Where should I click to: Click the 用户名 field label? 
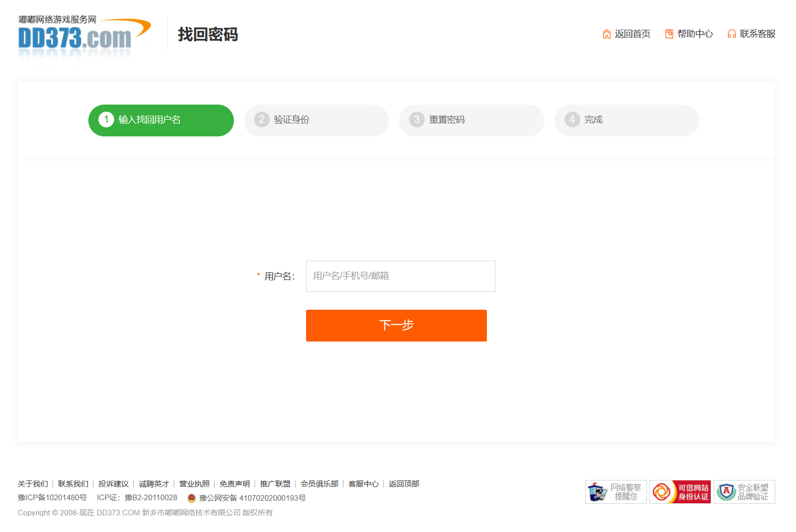coord(280,276)
